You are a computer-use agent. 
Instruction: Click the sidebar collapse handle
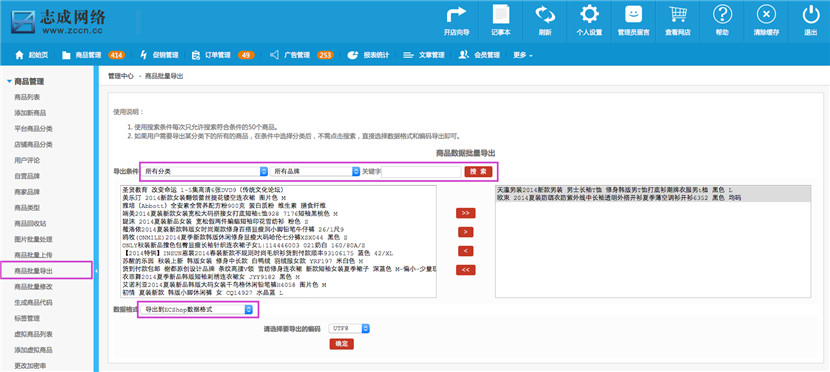pyautogui.click(x=96, y=271)
